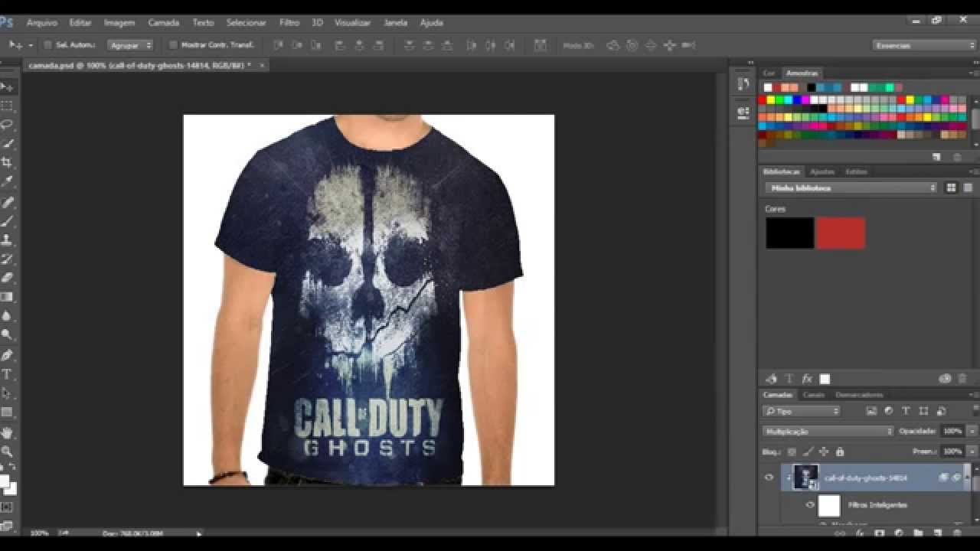Select the Horizontal Type tool
Image resolution: width=980 pixels, height=551 pixels.
coord(7,374)
